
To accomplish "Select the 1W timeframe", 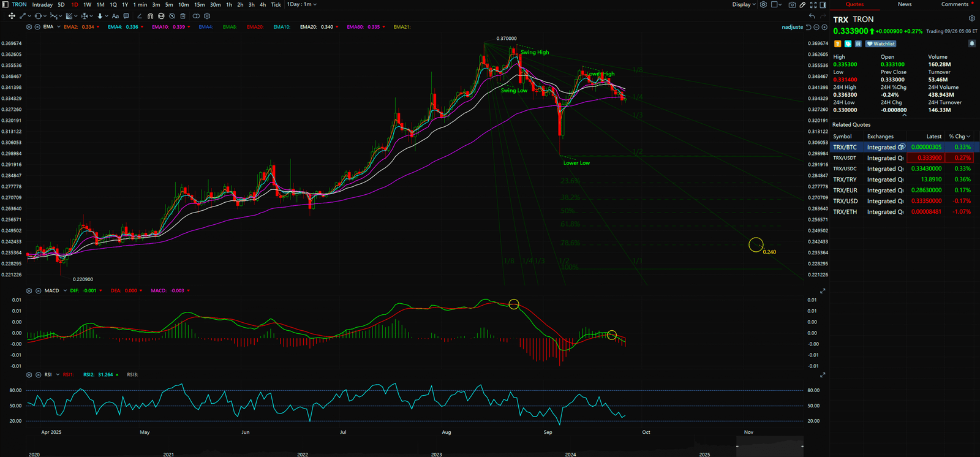I will [x=87, y=4].
